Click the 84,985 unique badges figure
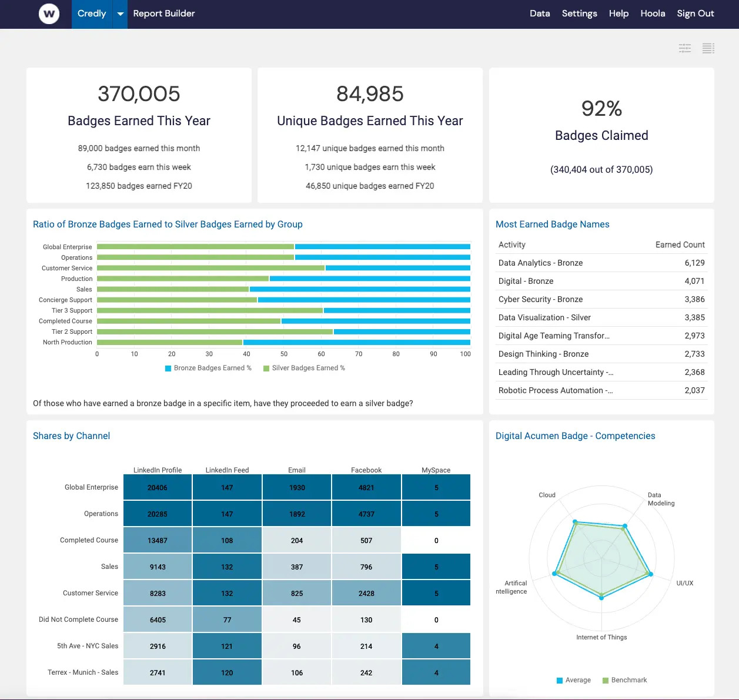This screenshot has height=700, width=739. [370, 94]
